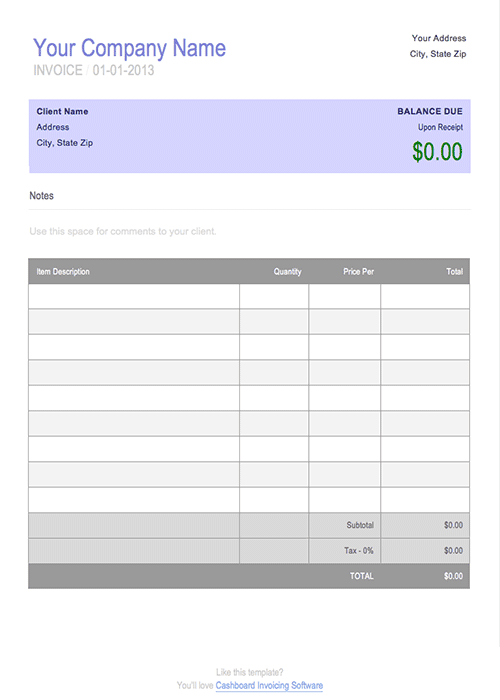Click the invoice date 01-01-2013

point(123,70)
